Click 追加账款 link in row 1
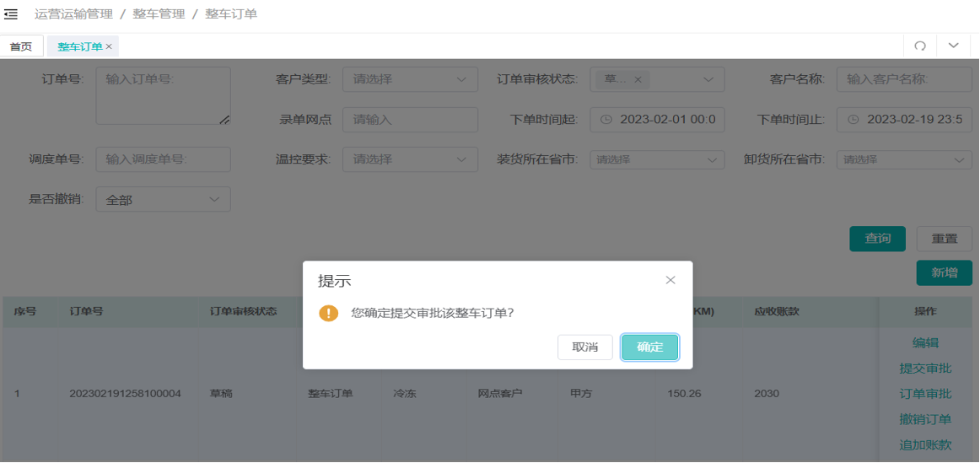The width and height of the screenshot is (980, 463). (x=925, y=445)
